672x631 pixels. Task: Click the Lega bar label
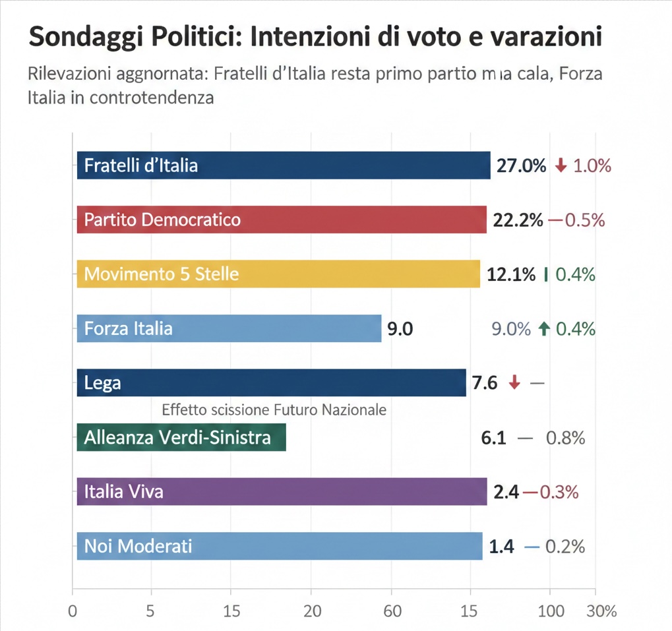(103, 382)
